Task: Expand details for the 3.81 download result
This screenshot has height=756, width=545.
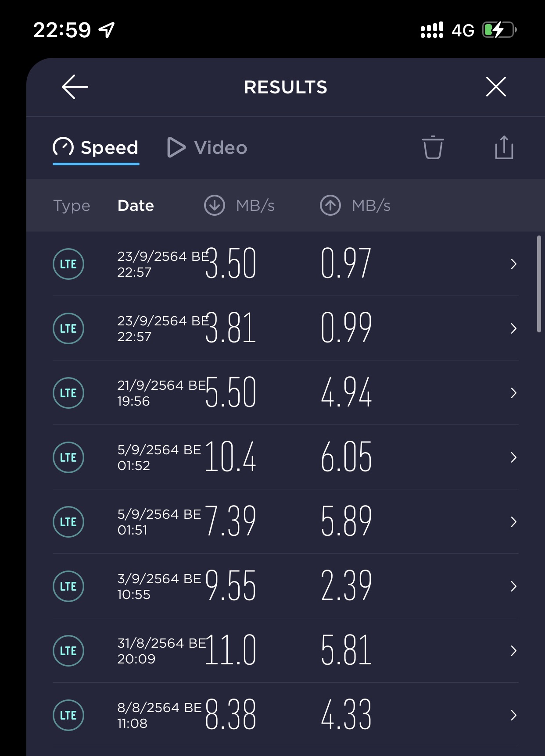Action: [513, 328]
